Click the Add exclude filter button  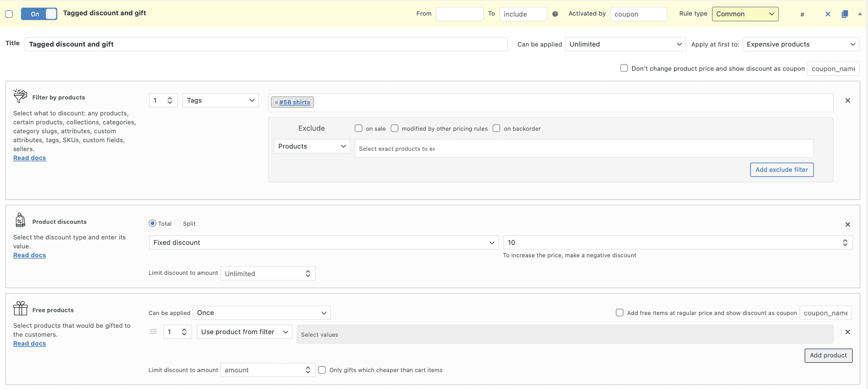click(782, 170)
